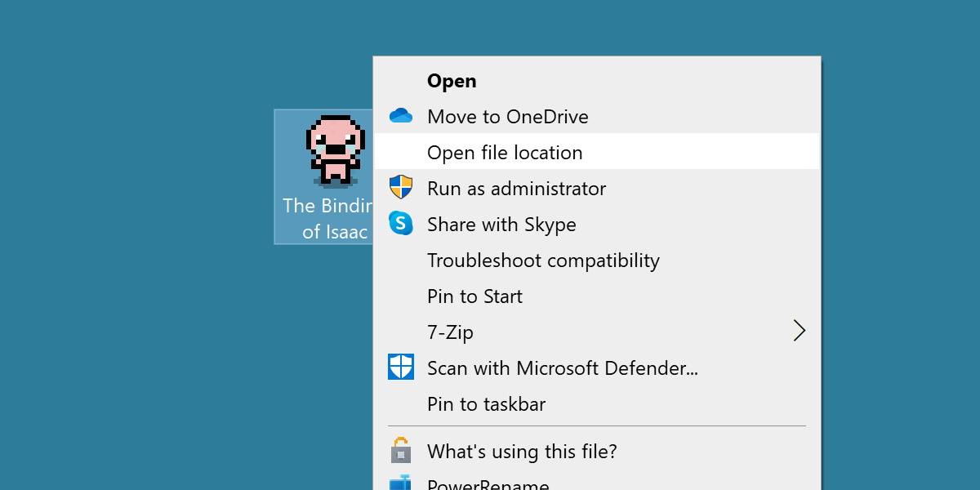This screenshot has width=980, height=490.
Task: Open the 7-Zip submenu entry
Action: (597, 332)
